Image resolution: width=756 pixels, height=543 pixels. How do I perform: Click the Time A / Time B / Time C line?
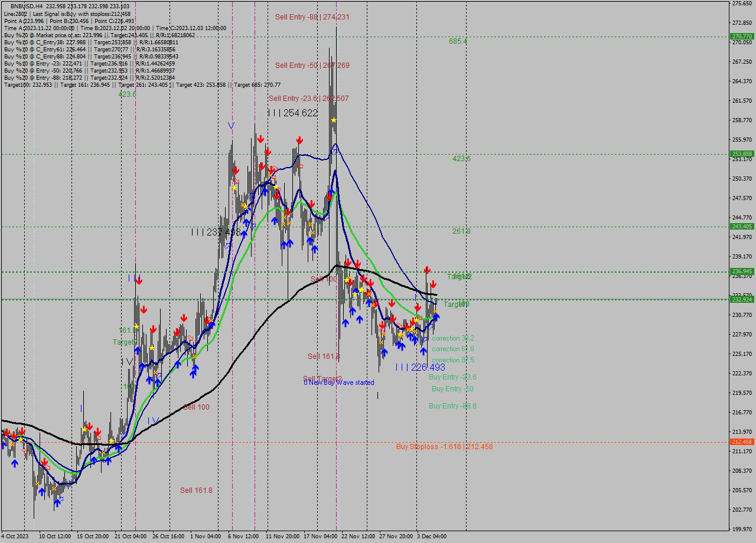pos(115,28)
